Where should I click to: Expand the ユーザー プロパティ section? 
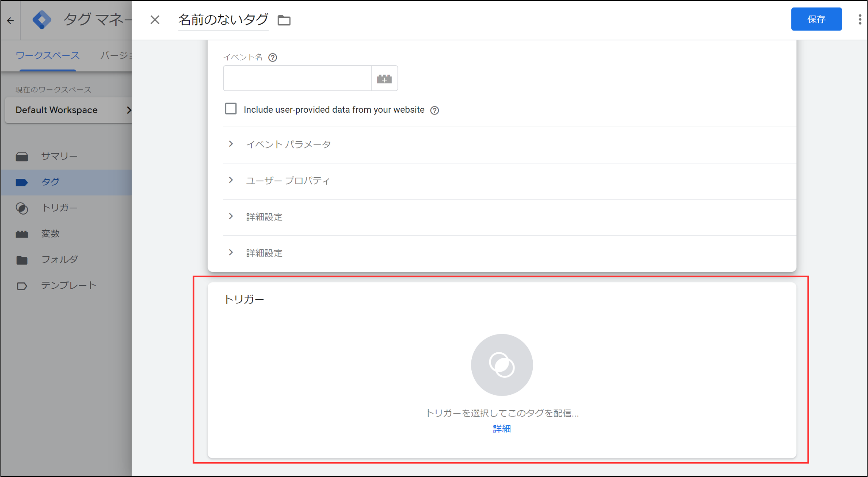[509, 181]
